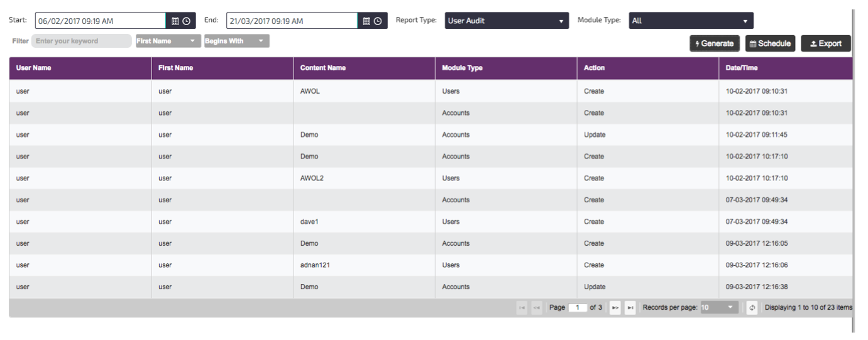Open the First Name filter field dropdown
The height and width of the screenshot is (340, 868).
click(x=167, y=41)
